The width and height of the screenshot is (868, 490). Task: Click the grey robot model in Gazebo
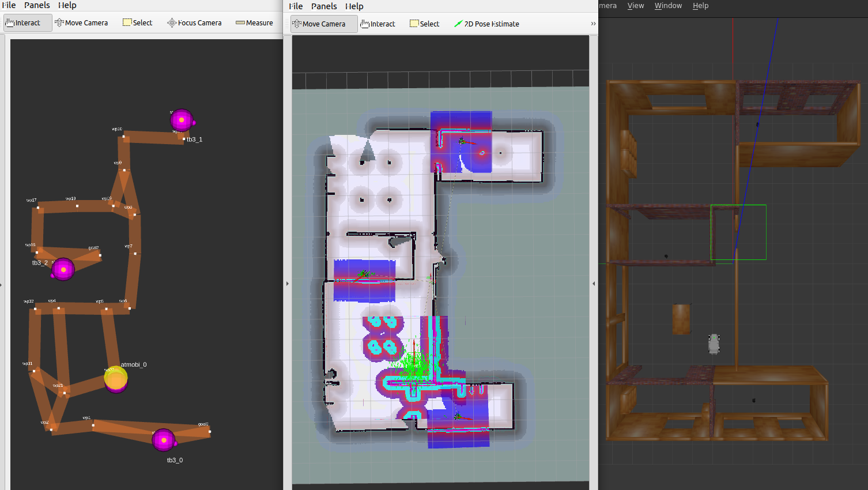click(714, 344)
